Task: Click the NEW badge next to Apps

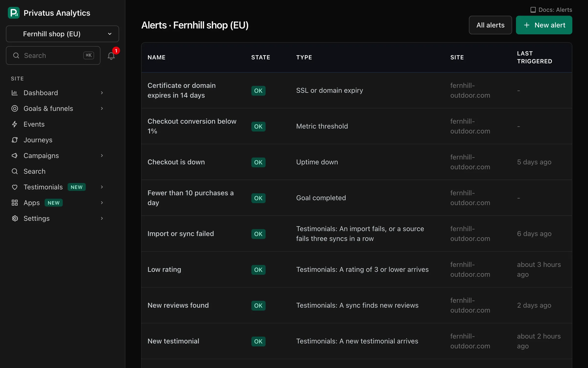Action: tap(54, 203)
